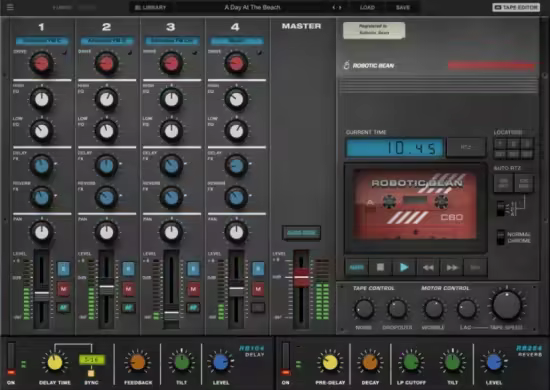Click the Current Time display showing 10.45
This screenshot has width=550, height=390.
(395, 148)
